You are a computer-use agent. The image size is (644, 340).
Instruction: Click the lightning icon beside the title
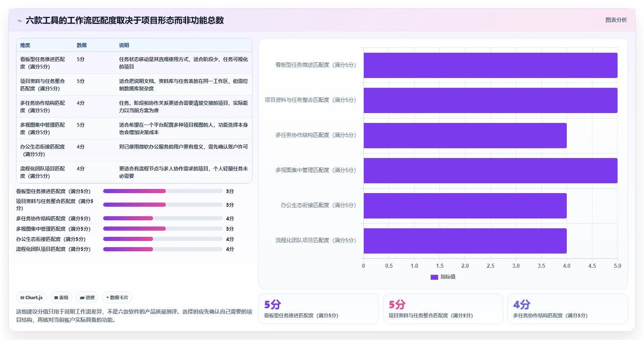[x=19, y=21]
